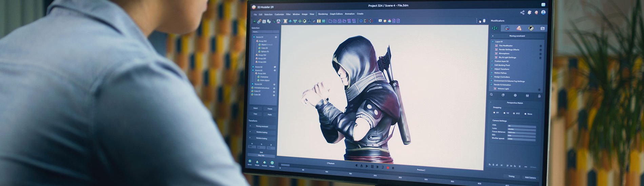This screenshot has height=186, width=644.
Task: Expand the first Rotation locking row
Action: [x=250, y=132]
